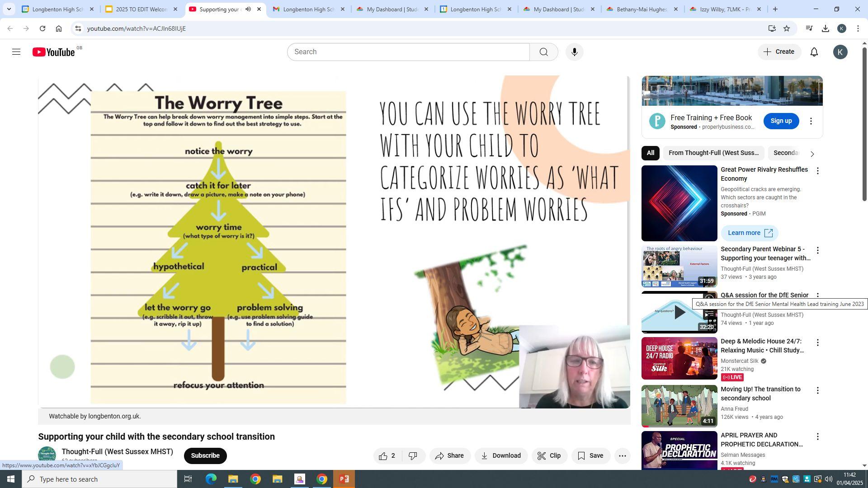Open the YouTube hamburger guide menu
This screenshot has height=488, width=868.
pos(16,52)
